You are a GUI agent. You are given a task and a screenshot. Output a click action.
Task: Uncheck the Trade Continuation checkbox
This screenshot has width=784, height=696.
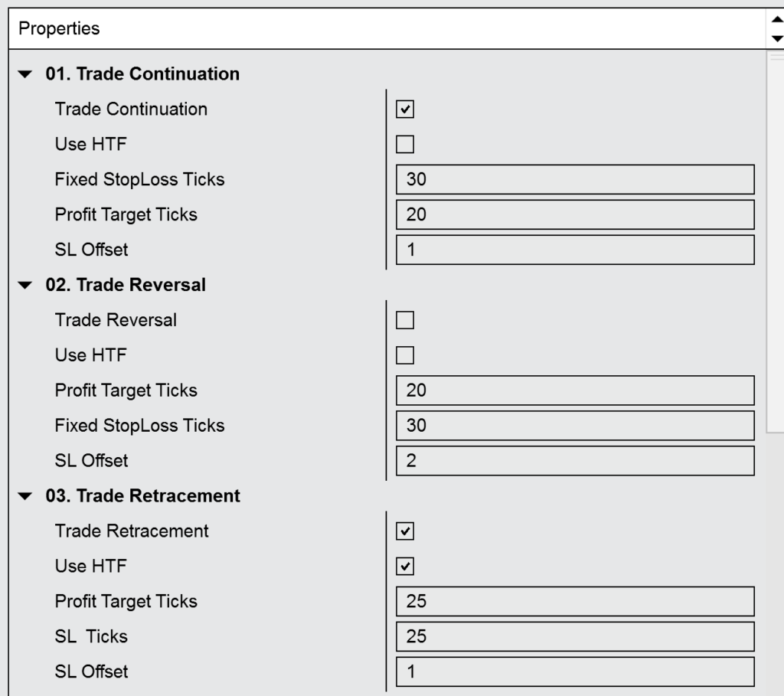click(x=405, y=109)
